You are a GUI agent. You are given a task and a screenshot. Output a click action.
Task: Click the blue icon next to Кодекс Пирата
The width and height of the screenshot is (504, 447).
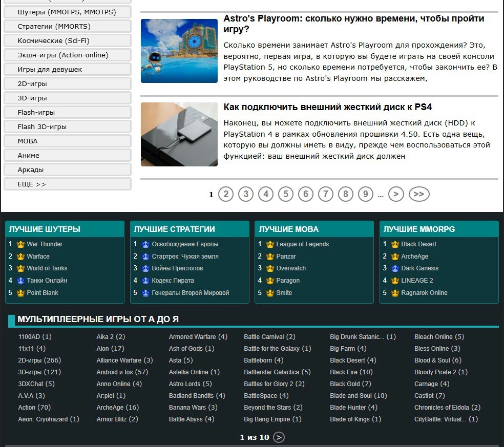(x=145, y=281)
